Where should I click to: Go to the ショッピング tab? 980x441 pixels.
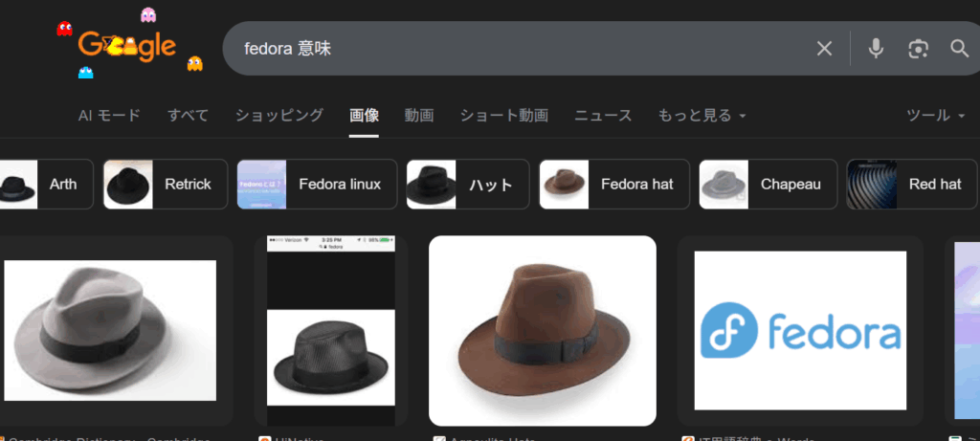point(278,116)
